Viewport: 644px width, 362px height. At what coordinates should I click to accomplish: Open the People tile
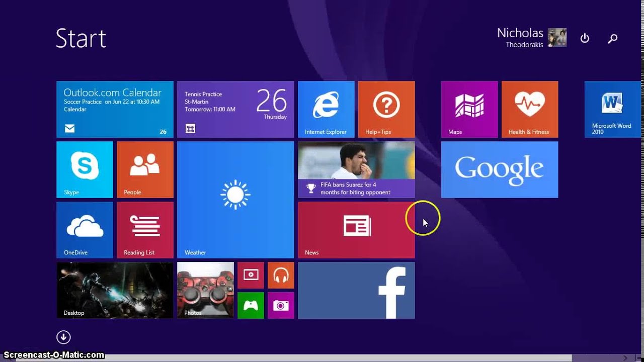(x=145, y=169)
